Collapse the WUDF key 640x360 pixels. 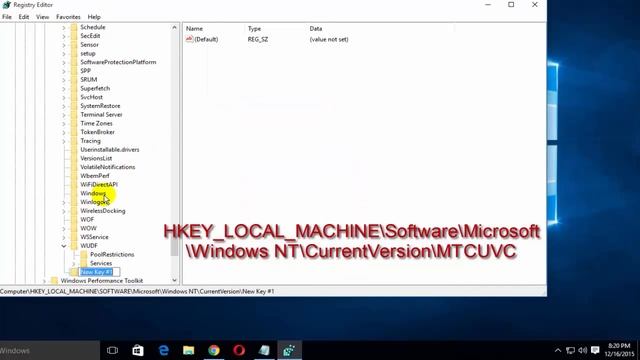(x=64, y=246)
